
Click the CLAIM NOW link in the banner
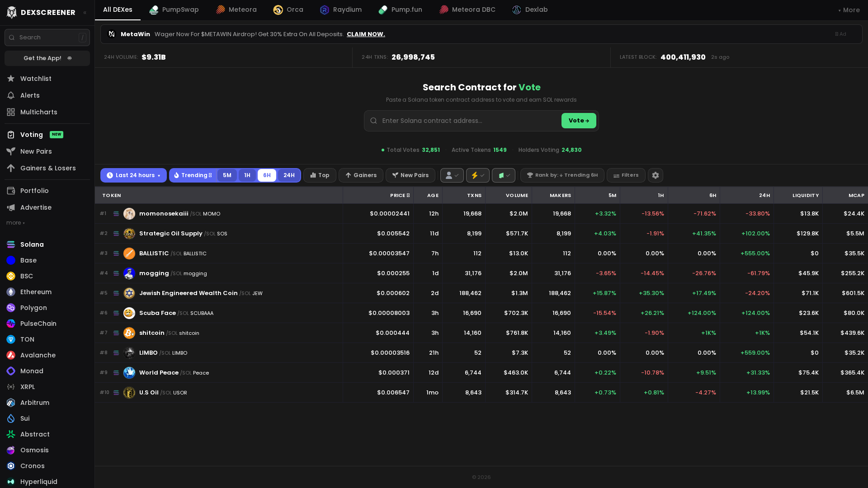pos(366,34)
